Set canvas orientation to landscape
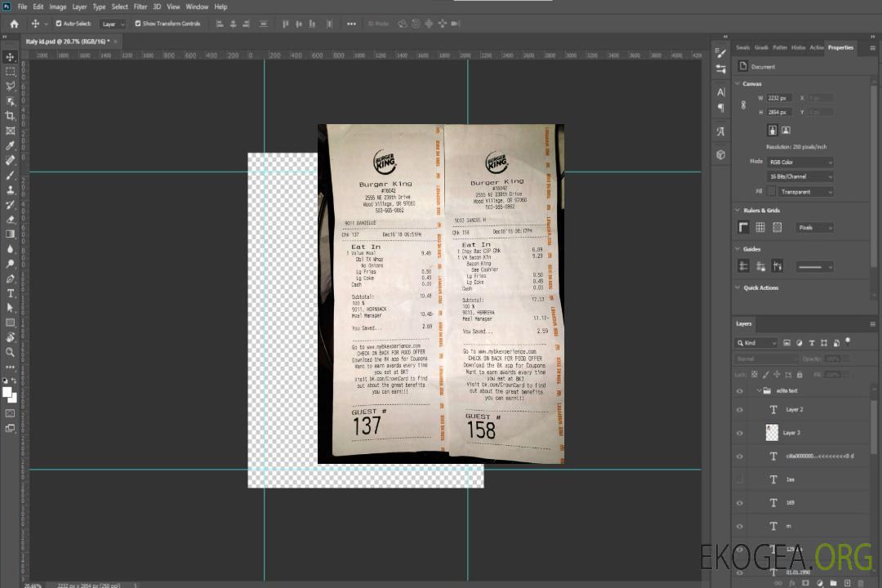 click(x=786, y=131)
